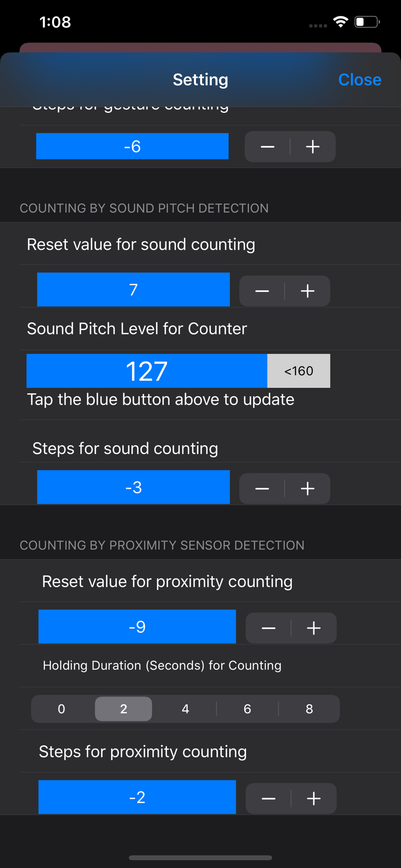Select 4 seconds holding duration

185,709
